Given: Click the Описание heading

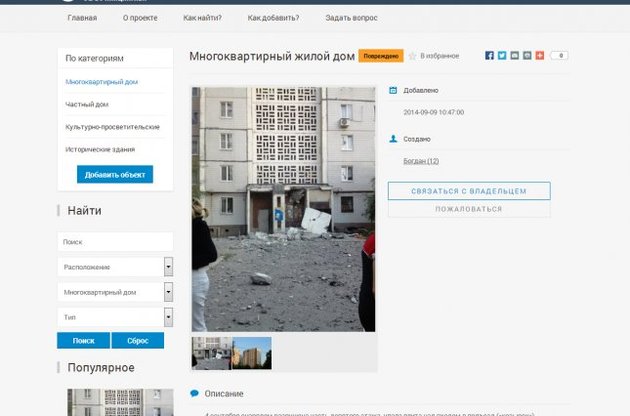Looking at the screenshot, I should coord(224,393).
